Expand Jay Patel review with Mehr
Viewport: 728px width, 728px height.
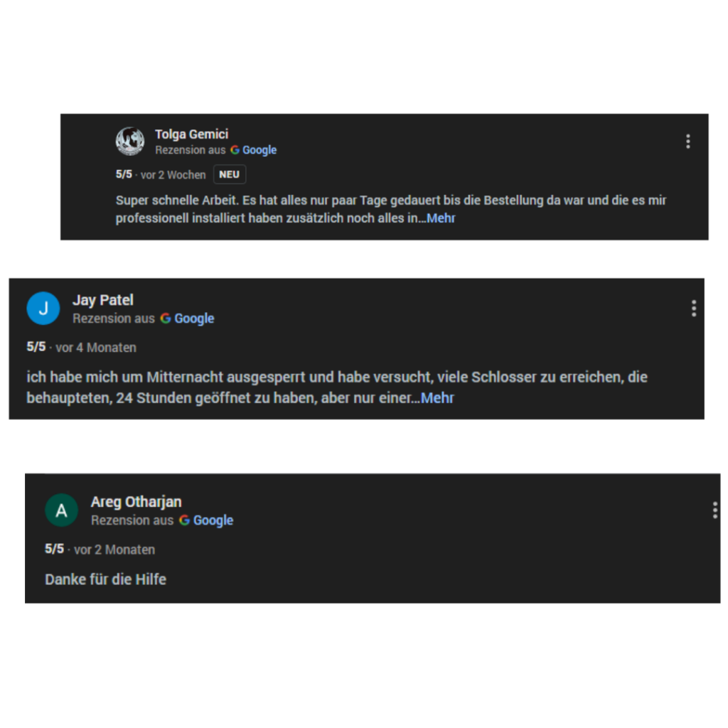coord(437,398)
